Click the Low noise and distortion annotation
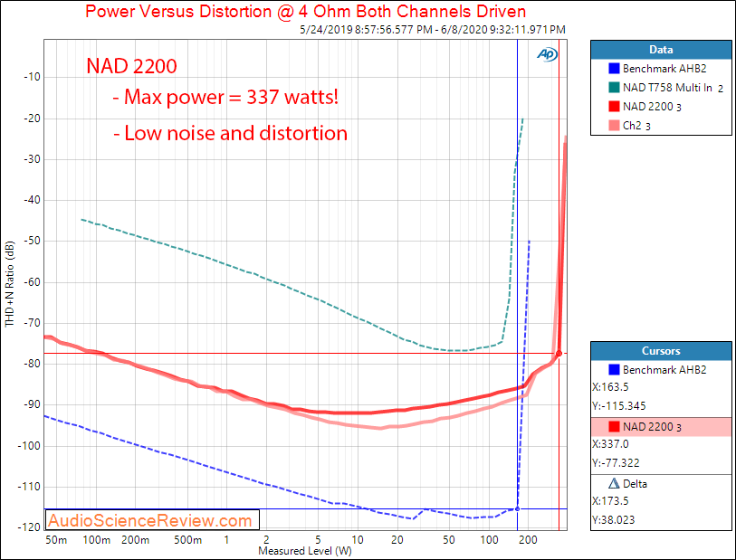 point(230,133)
